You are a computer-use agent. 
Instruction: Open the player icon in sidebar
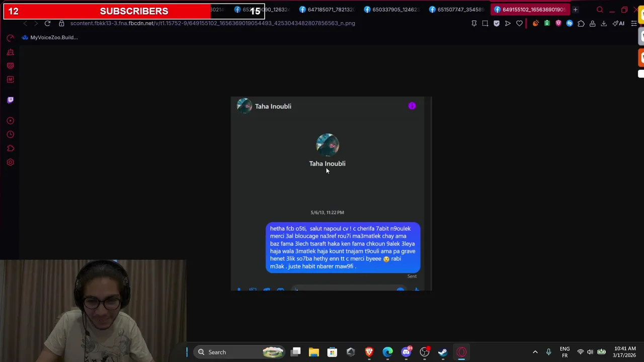[x=10, y=121]
